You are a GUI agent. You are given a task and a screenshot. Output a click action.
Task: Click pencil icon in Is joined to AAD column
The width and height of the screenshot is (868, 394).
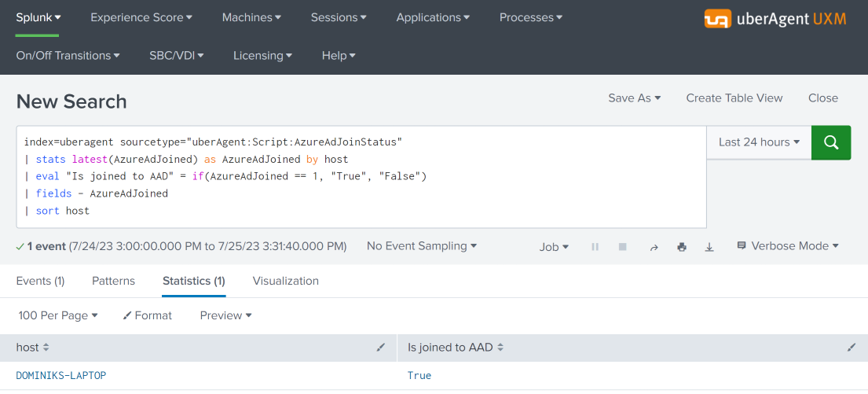pos(851,347)
